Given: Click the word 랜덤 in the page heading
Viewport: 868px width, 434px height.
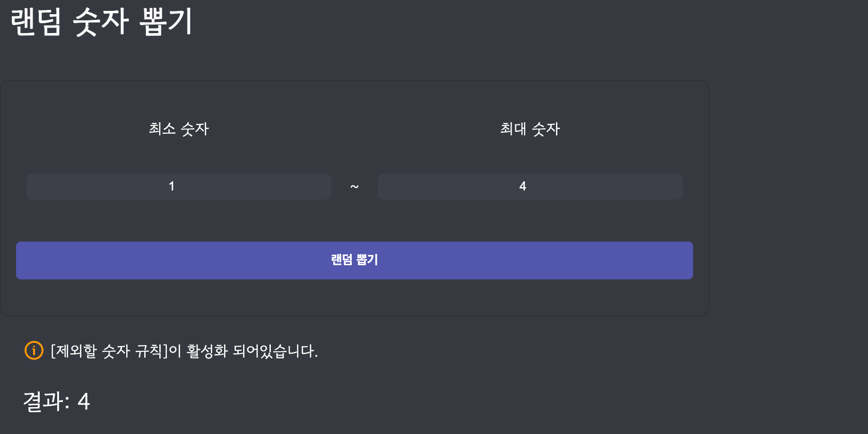Looking at the screenshot, I should [x=36, y=22].
